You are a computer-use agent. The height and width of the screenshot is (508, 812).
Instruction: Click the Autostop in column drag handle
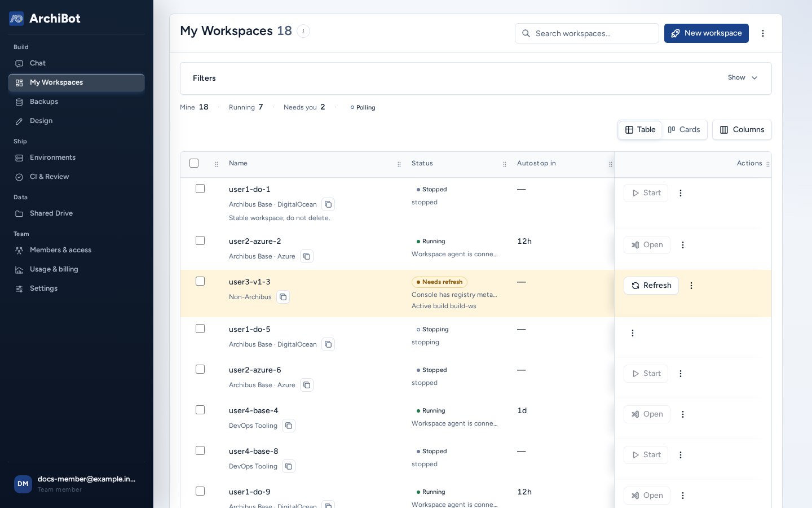point(611,164)
